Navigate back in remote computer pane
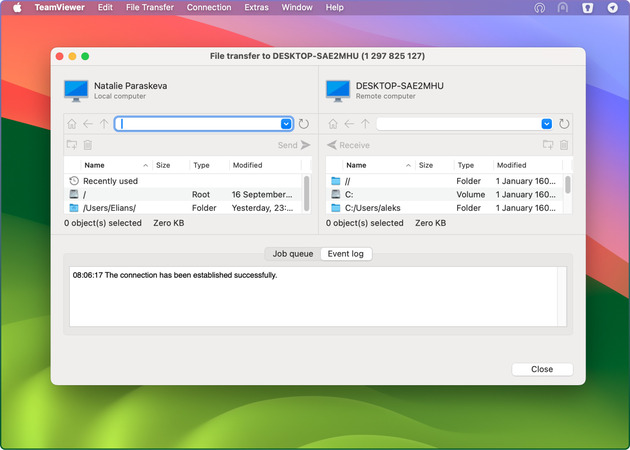The image size is (630, 450). coord(349,124)
